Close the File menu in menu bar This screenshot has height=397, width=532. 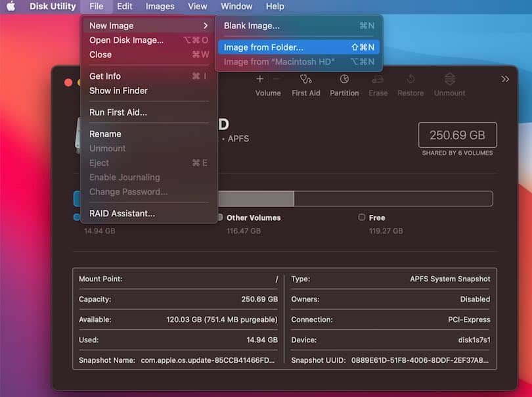pyautogui.click(x=97, y=6)
